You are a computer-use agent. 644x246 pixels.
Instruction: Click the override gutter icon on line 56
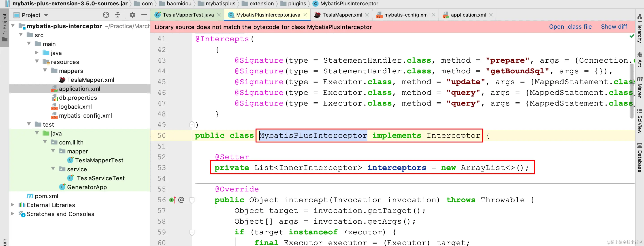[173, 200]
